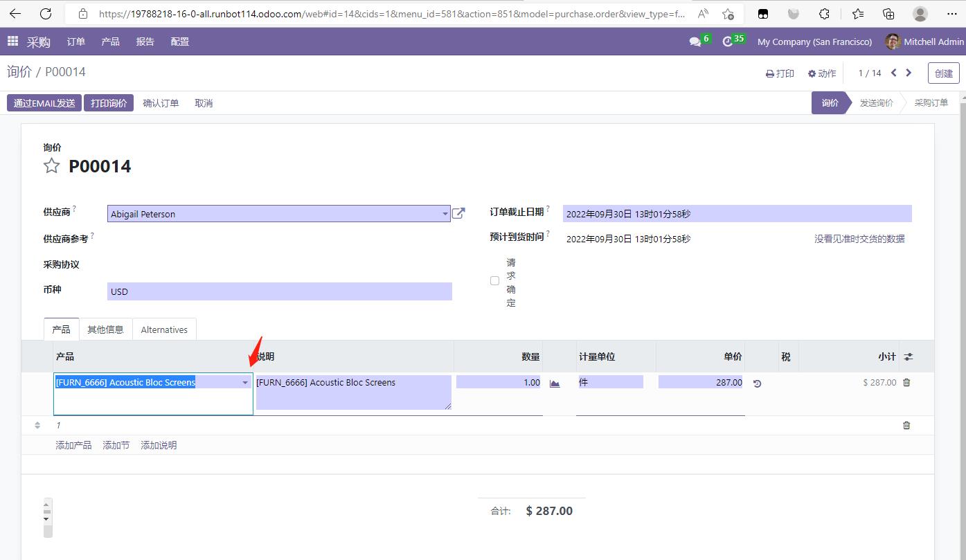Open the 动作 actions dropdown
This screenshot has height=560, width=966.
tap(822, 73)
